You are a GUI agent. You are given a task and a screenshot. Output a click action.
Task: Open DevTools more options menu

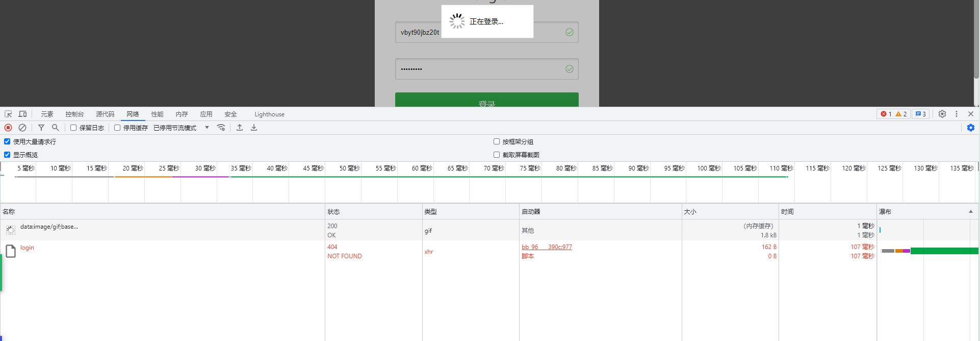point(957,114)
